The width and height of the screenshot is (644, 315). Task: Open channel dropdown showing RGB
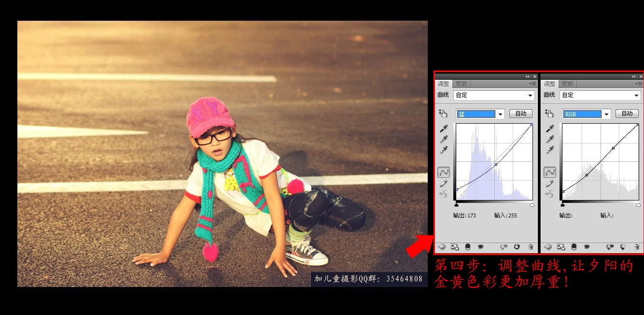pyautogui.click(x=587, y=114)
